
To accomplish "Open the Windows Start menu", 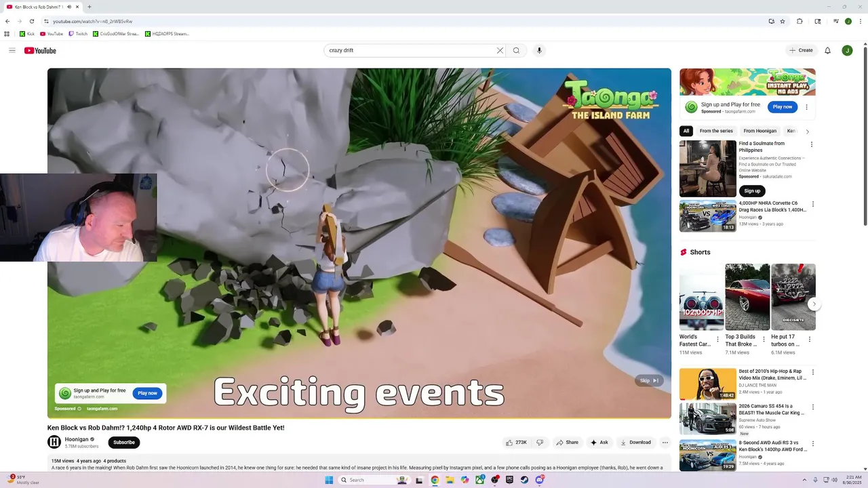I will pyautogui.click(x=329, y=480).
